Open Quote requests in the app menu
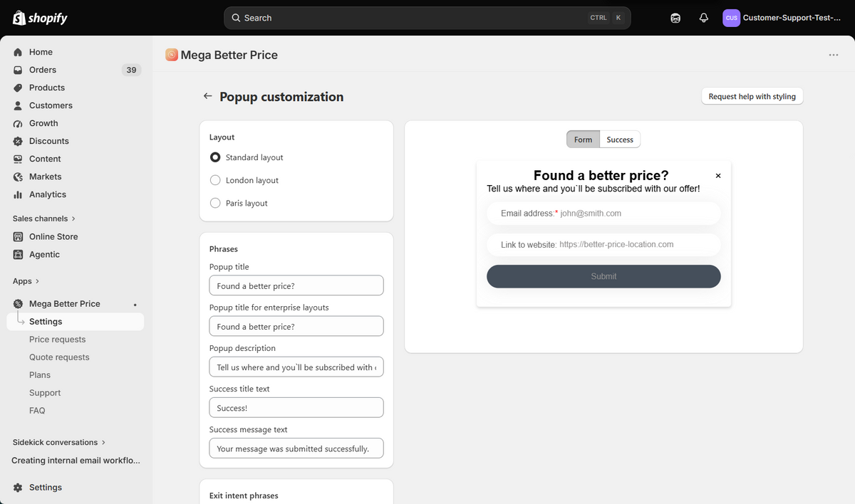This screenshot has width=855, height=504. point(59,357)
